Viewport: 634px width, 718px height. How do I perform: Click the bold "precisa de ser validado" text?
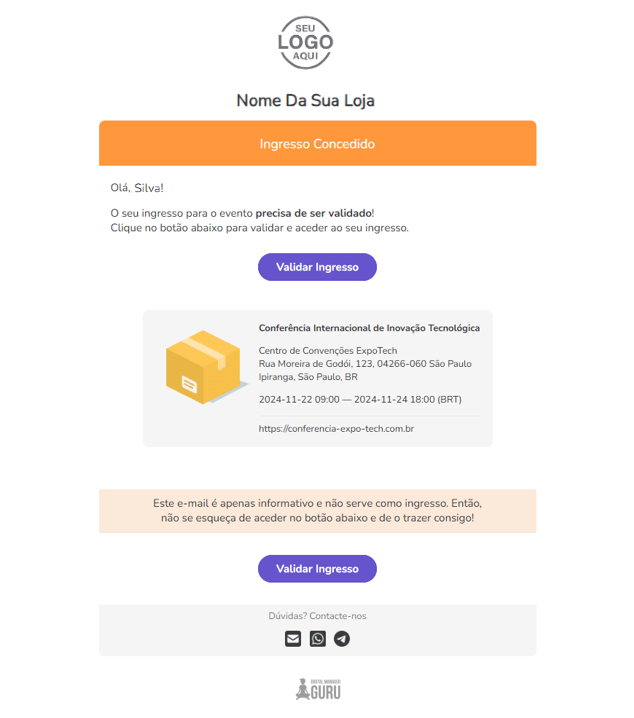(313, 213)
